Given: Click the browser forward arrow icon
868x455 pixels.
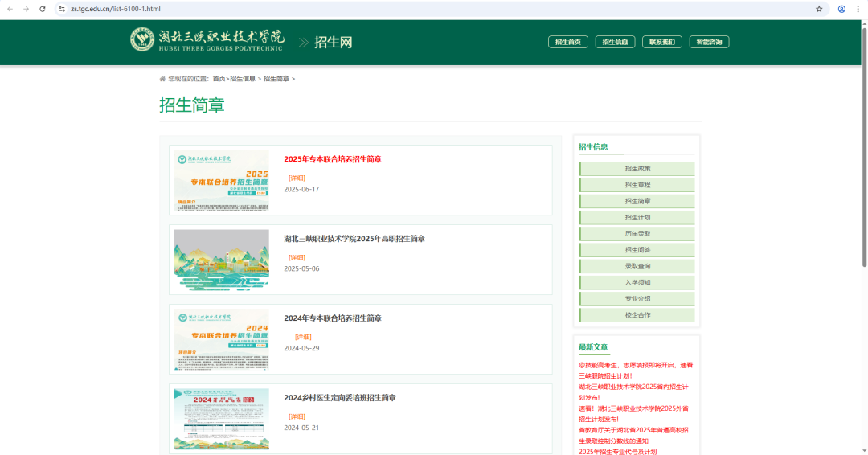Looking at the screenshot, I should (x=26, y=9).
